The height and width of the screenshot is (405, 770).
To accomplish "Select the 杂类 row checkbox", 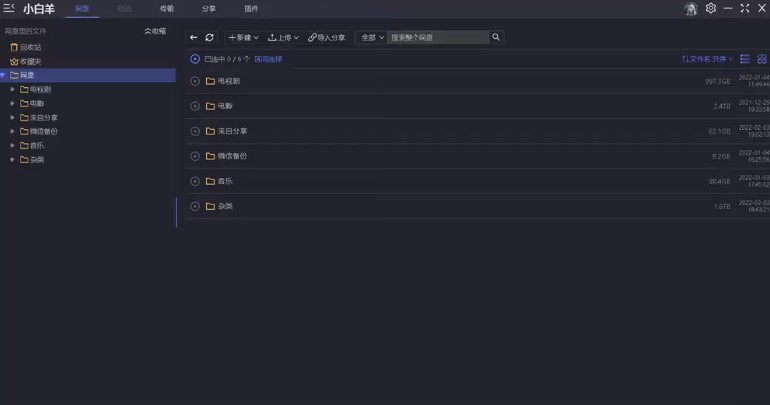I will click(195, 206).
